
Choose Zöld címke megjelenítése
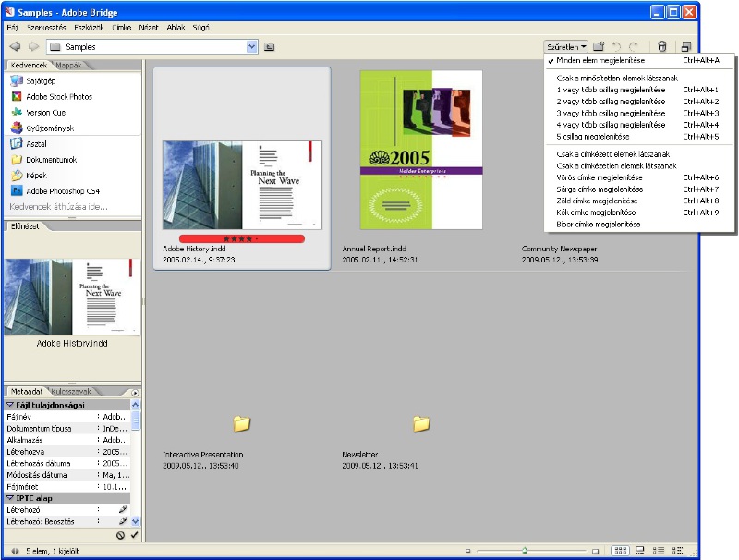click(x=639, y=201)
